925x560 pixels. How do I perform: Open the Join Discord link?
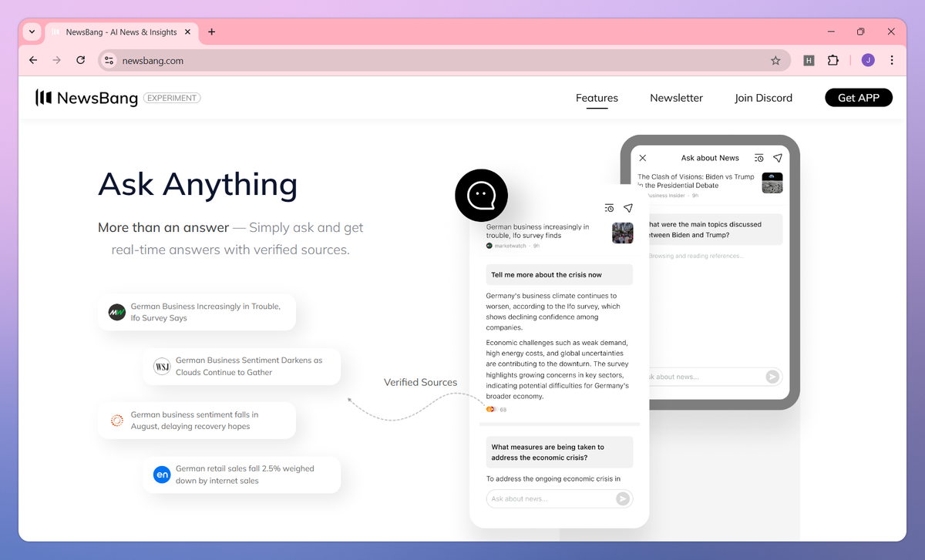[763, 98]
